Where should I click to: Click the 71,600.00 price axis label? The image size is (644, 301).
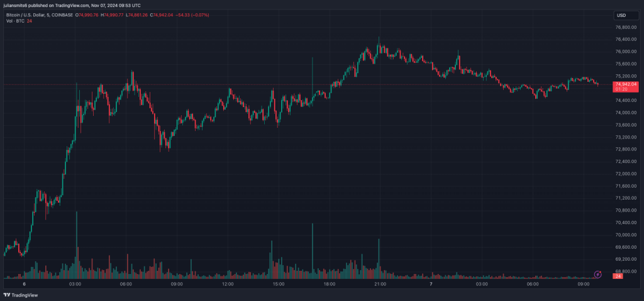[x=626, y=186]
